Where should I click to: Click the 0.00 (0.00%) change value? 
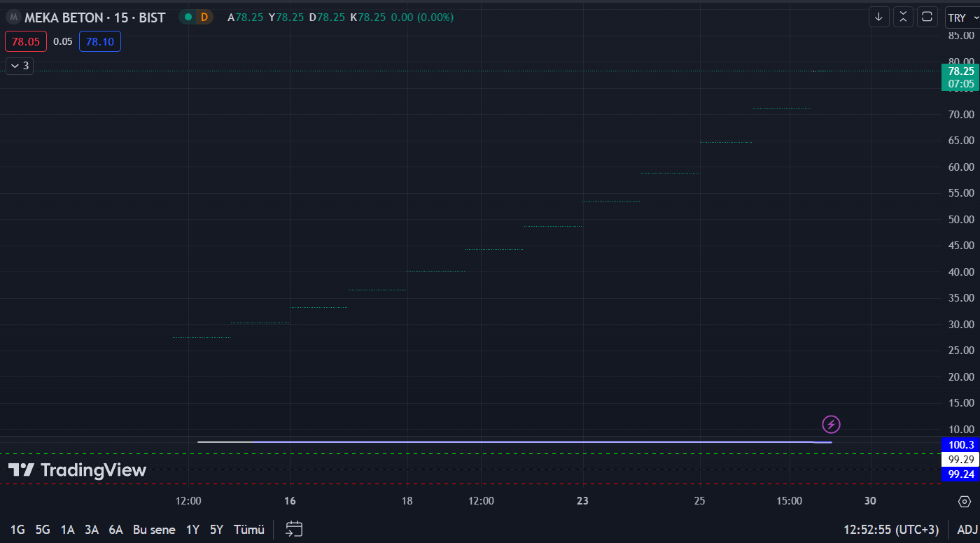tap(422, 17)
